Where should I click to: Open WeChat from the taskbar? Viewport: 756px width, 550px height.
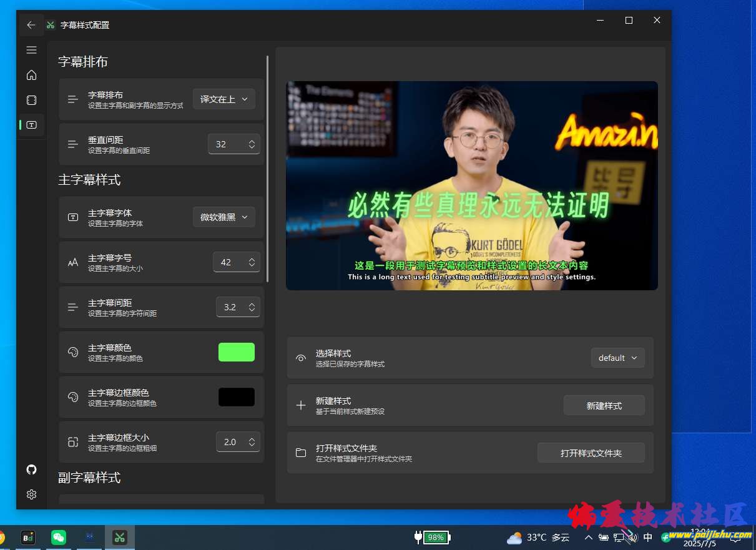point(59,537)
